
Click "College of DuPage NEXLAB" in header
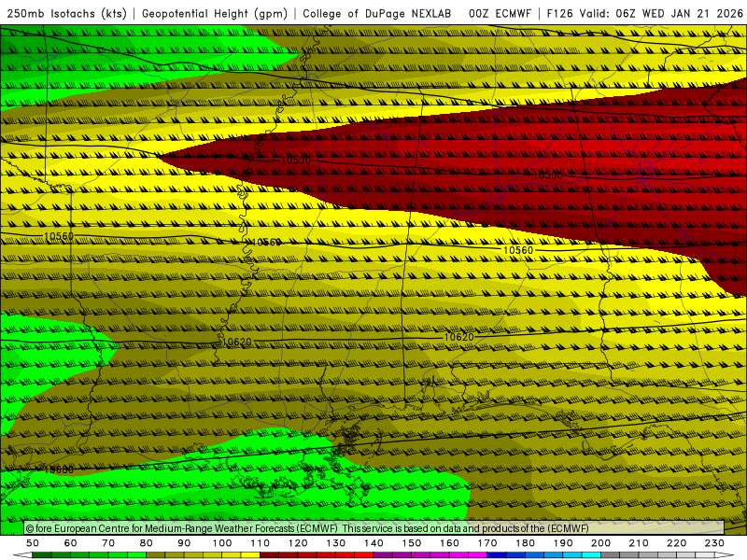(377, 13)
